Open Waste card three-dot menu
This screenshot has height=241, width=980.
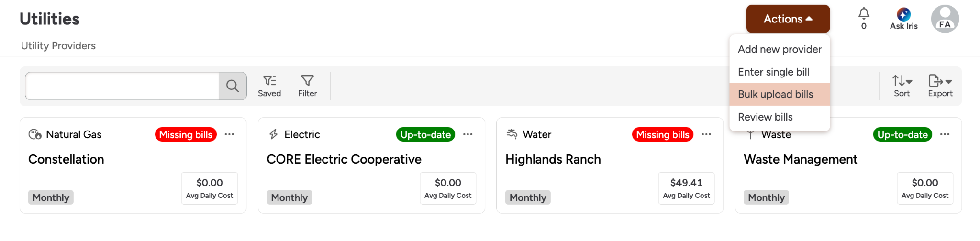click(945, 134)
